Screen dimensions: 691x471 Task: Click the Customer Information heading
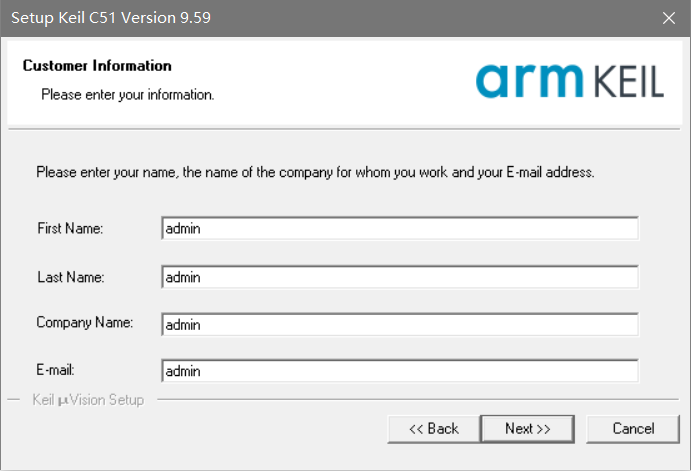click(x=97, y=66)
